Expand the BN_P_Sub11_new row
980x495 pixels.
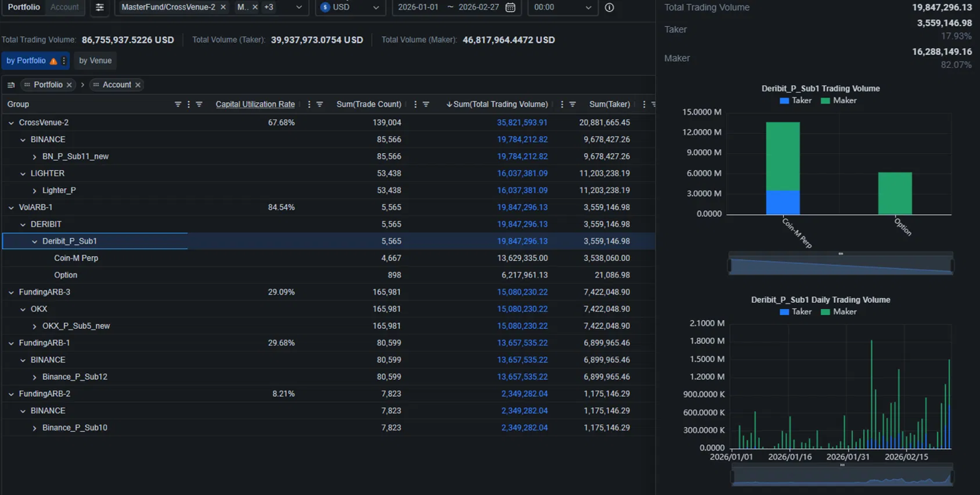34,157
